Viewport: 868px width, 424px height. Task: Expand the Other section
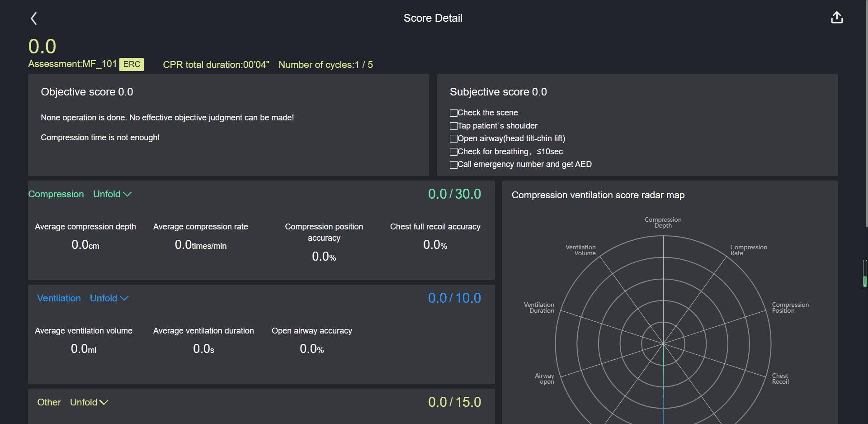point(89,402)
